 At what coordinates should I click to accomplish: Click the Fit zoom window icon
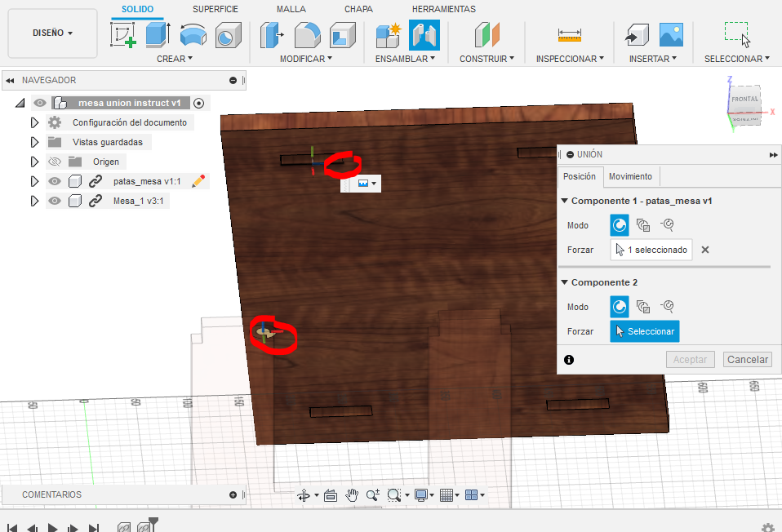[x=394, y=495]
